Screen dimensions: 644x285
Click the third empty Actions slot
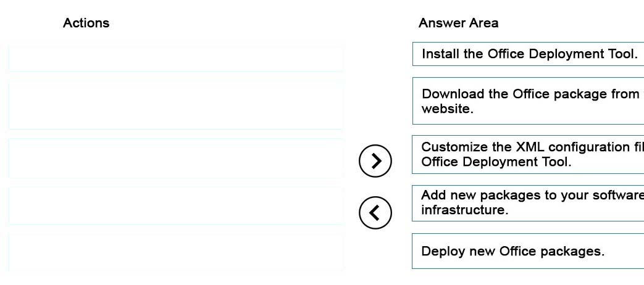(x=176, y=159)
